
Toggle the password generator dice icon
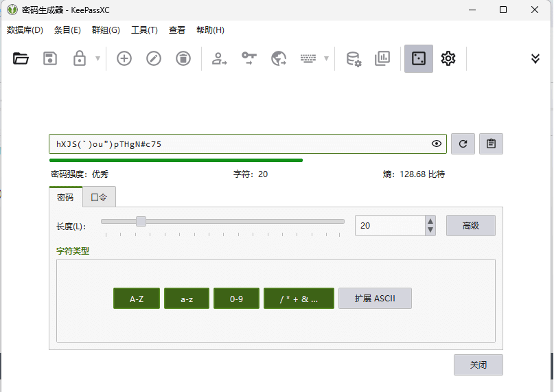click(x=419, y=58)
